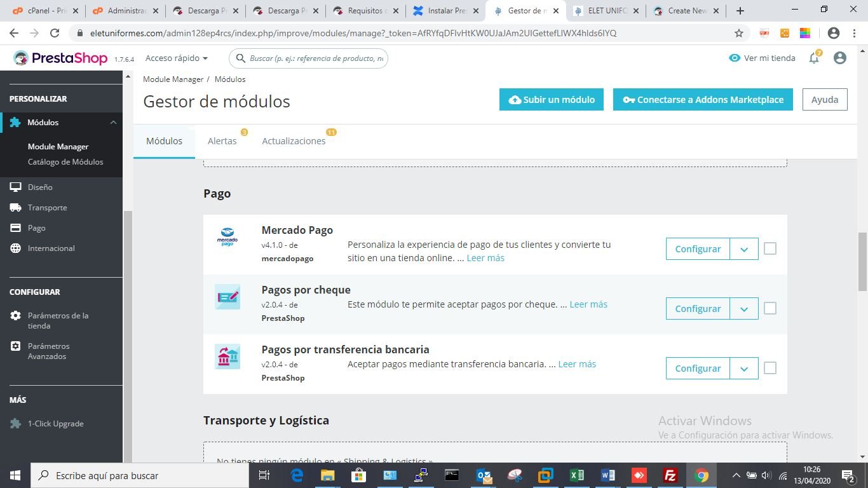Open a new browser tab

(x=740, y=11)
